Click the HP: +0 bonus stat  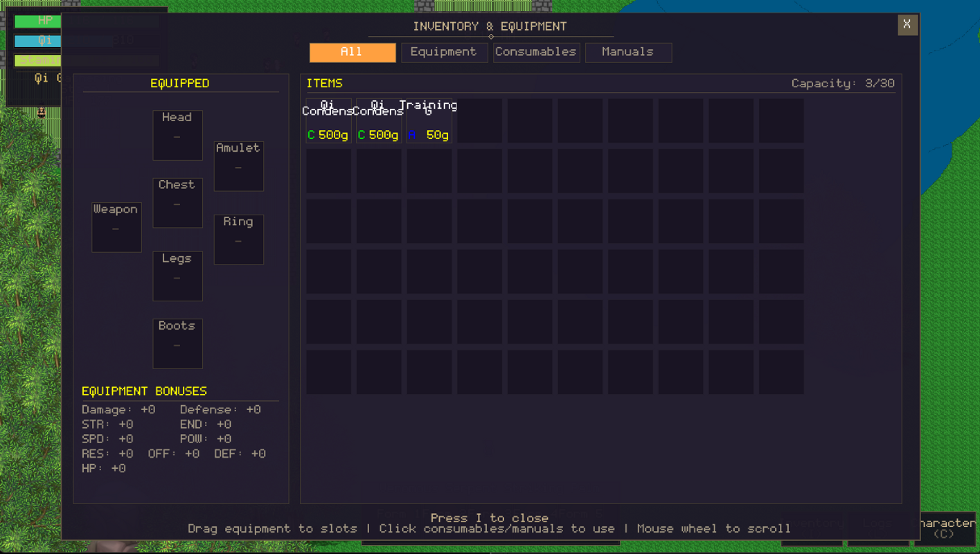tap(104, 469)
